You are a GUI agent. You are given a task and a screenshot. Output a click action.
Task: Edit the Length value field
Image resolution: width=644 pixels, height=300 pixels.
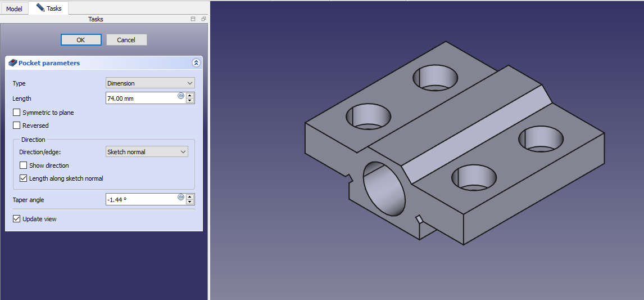click(x=142, y=98)
